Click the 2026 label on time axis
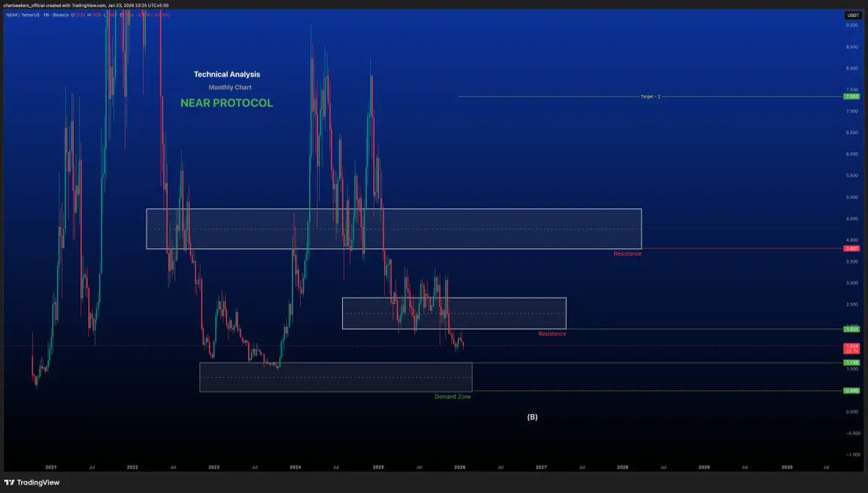Screen dimensions: 868x493 tap(459, 468)
